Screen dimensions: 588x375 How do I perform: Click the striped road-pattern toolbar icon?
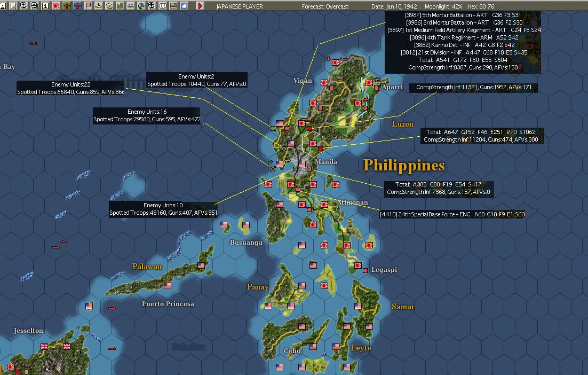[173, 6]
